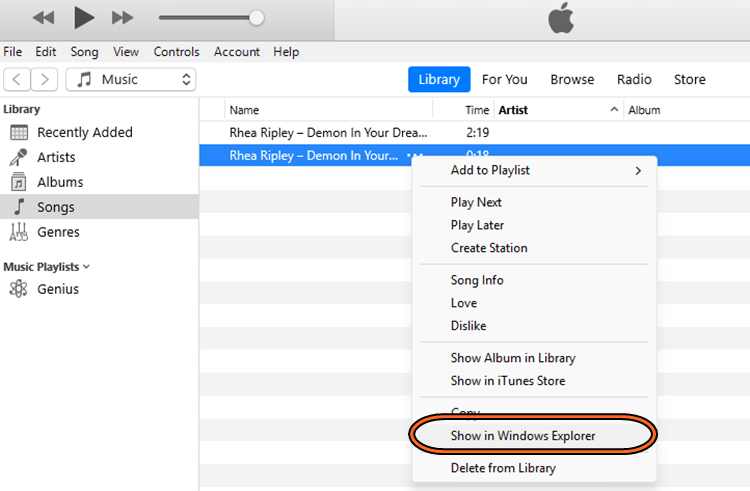Screen dimensions: 750x491
Task: Open the File menu
Action: tap(12, 52)
